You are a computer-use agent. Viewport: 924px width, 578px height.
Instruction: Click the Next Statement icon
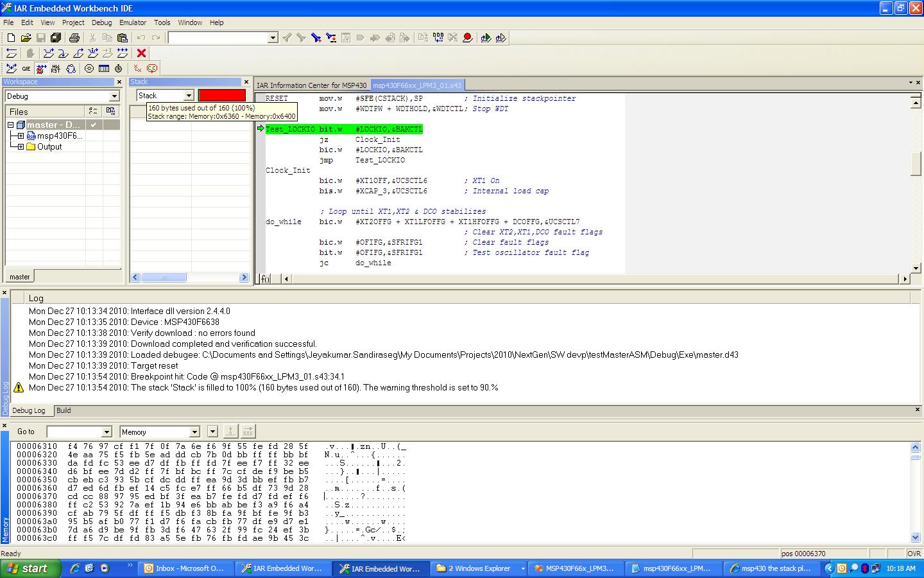click(x=93, y=53)
